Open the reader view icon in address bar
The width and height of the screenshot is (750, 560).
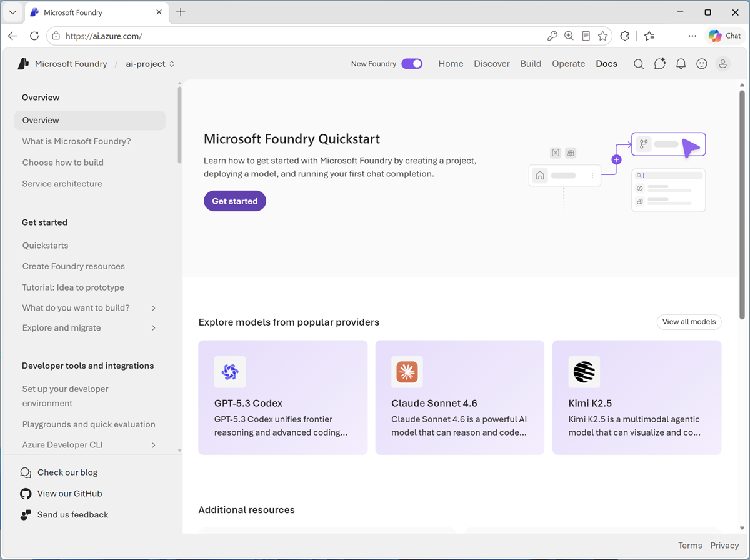(586, 36)
